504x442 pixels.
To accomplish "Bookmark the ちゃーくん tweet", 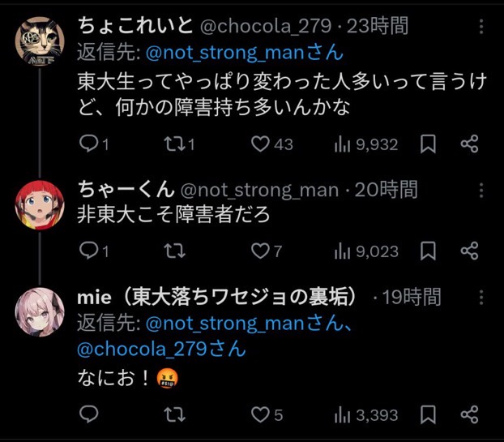I will point(428,251).
